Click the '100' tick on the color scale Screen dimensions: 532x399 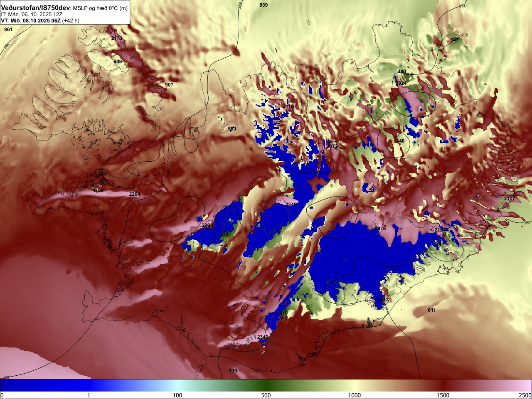coord(177,395)
